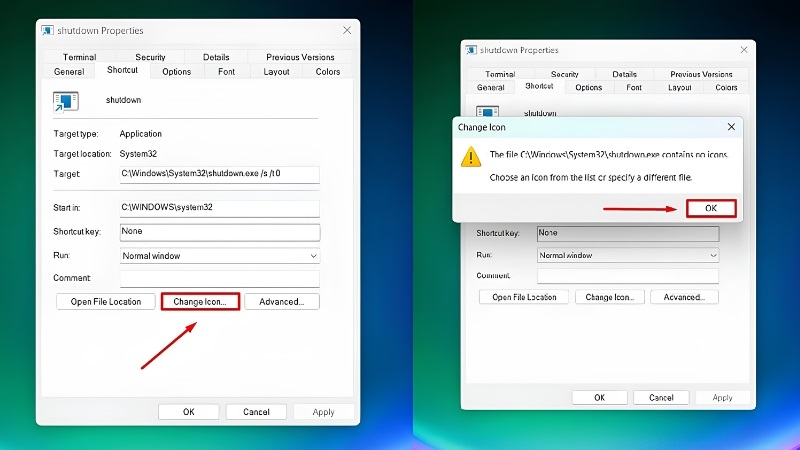Click the yellow warning icon in Change Icon dialog
800x450 pixels.
coord(470,157)
